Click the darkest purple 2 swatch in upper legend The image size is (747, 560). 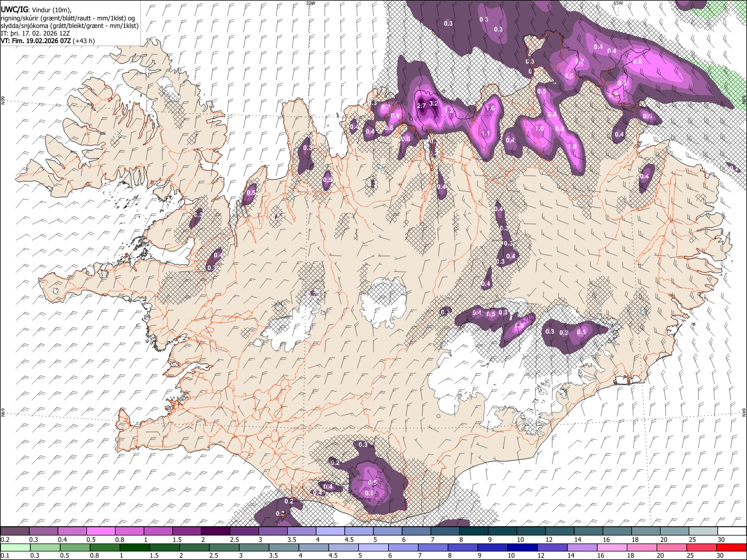(215, 531)
